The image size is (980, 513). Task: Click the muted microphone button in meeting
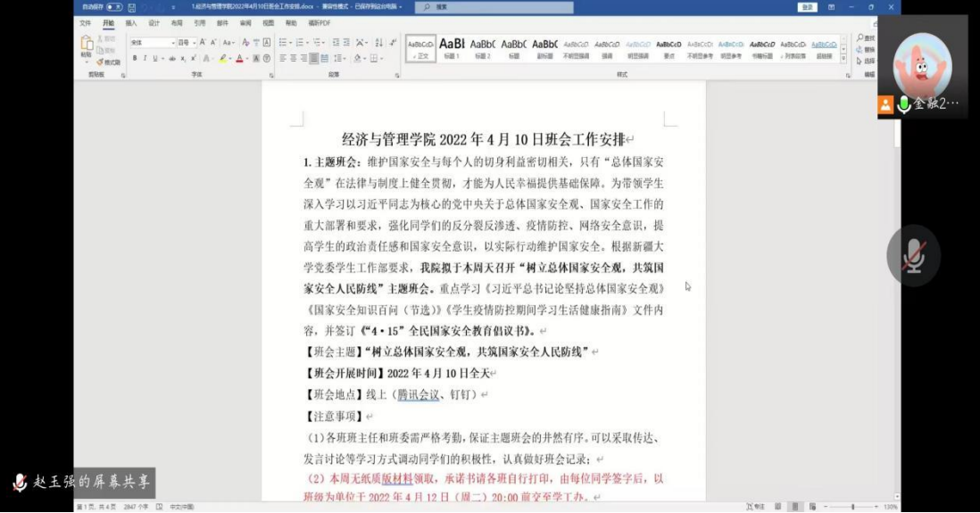click(x=913, y=255)
